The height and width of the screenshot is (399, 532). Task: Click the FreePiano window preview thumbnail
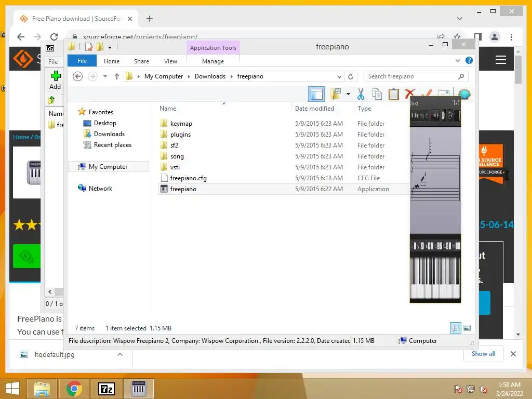coord(435,199)
